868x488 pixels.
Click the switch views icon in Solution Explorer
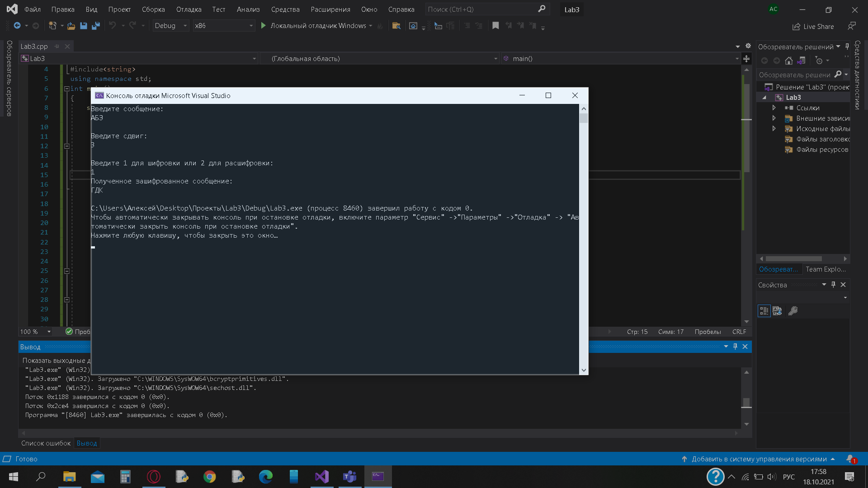pos(802,61)
